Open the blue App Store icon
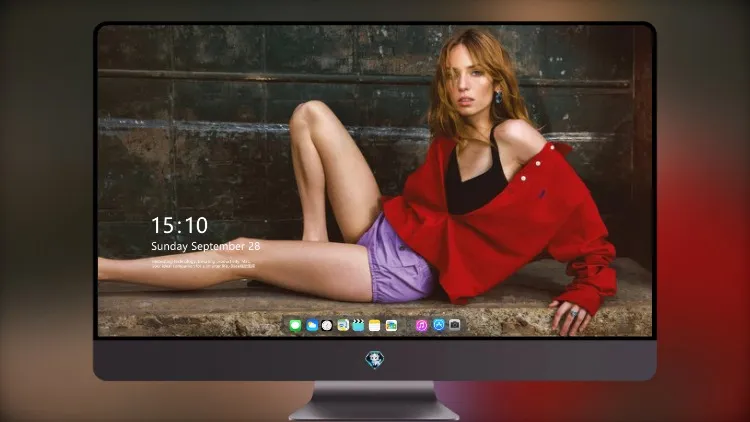 tap(439, 325)
